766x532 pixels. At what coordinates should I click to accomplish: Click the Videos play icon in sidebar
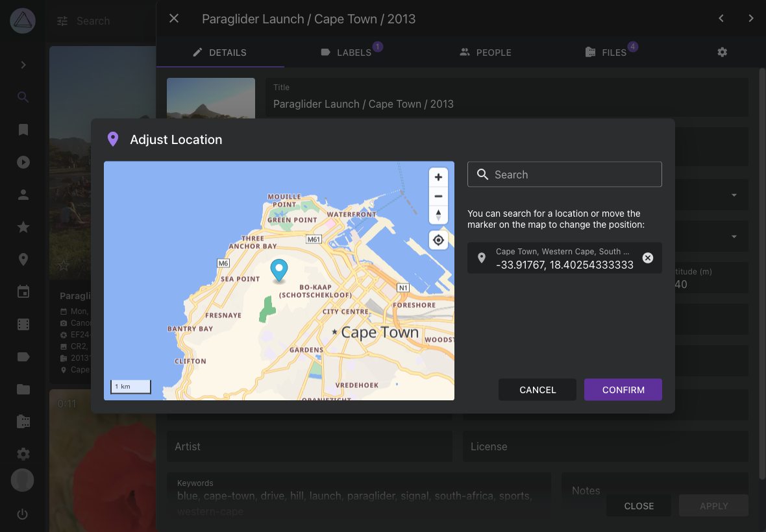(x=23, y=162)
